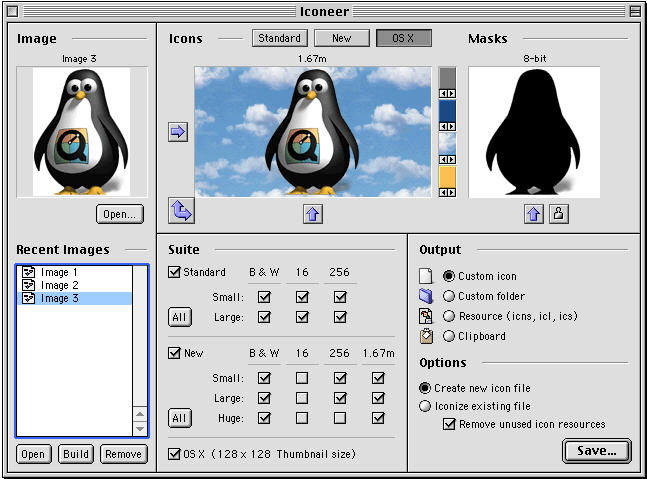647x479 pixels.
Task: Select Image 3 in Recent Images
Action: 75,298
